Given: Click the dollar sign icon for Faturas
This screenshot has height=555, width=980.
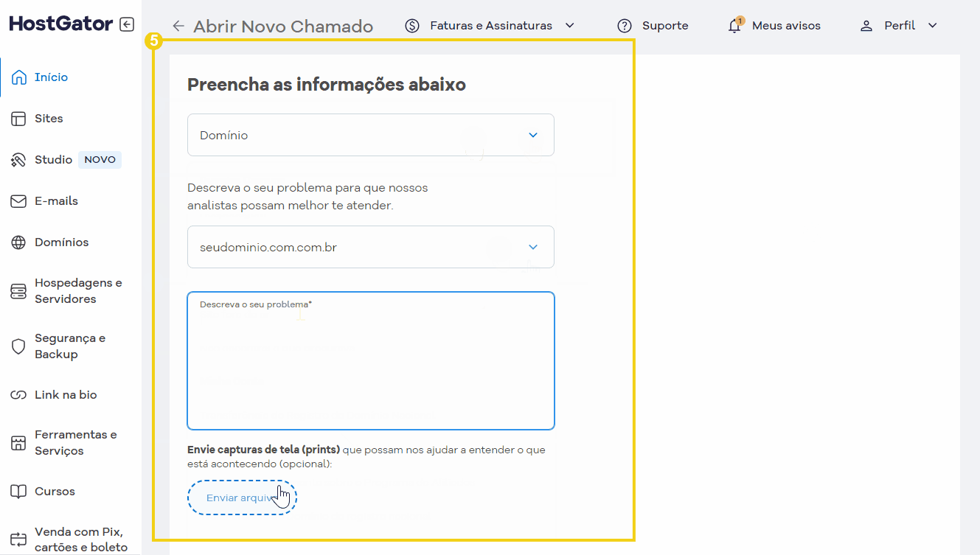Looking at the screenshot, I should click(412, 26).
